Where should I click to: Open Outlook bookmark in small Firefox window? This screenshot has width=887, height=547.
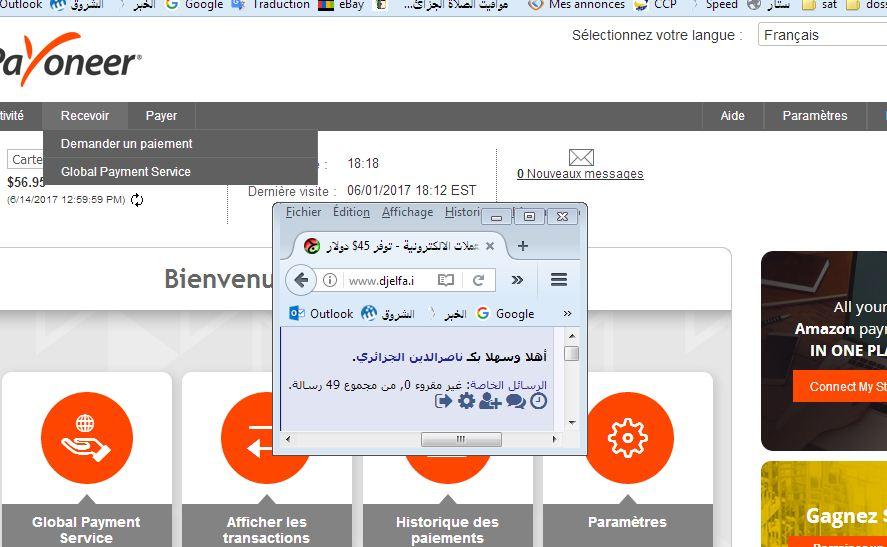[321, 313]
